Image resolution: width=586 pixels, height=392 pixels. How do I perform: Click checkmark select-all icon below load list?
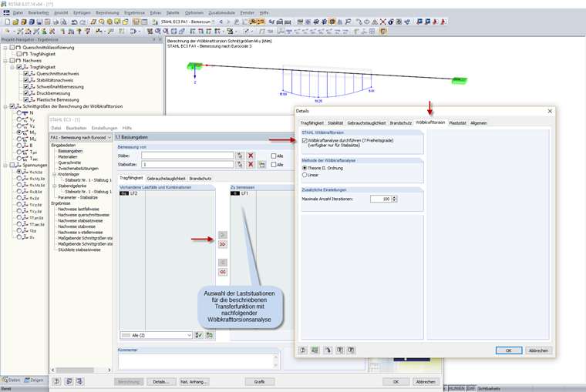(x=199, y=335)
